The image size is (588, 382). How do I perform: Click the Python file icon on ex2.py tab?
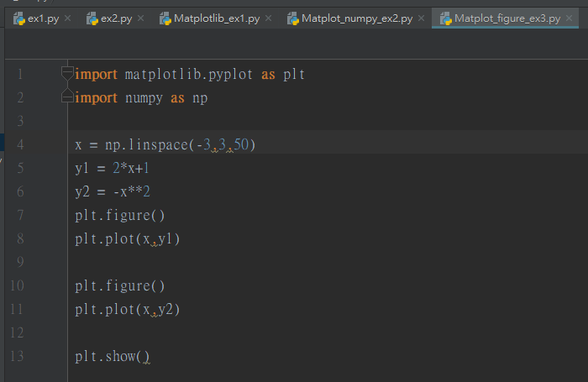coord(92,18)
